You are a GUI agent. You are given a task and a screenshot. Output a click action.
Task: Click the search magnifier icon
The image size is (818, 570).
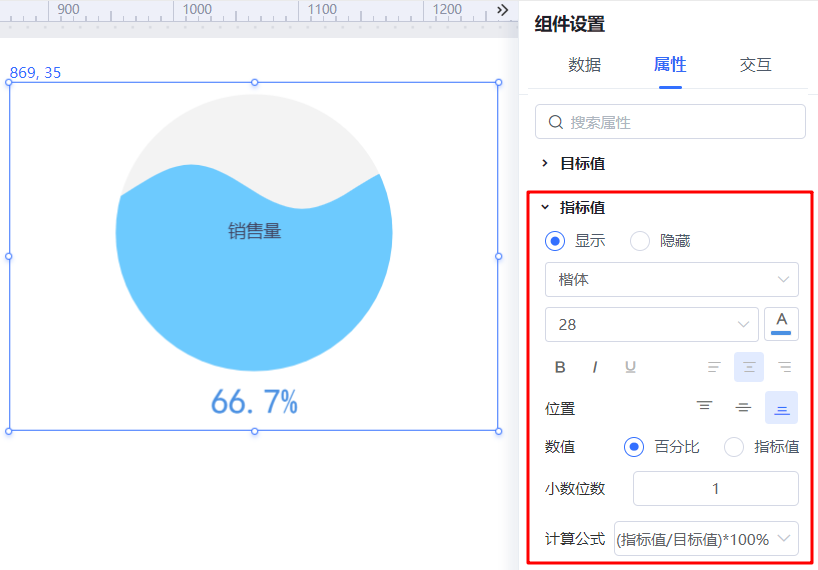pyautogui.click(x=556, y=122)
